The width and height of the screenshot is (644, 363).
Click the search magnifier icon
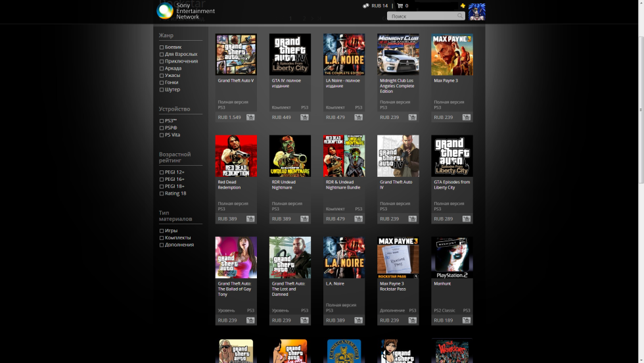pos(460,16)
